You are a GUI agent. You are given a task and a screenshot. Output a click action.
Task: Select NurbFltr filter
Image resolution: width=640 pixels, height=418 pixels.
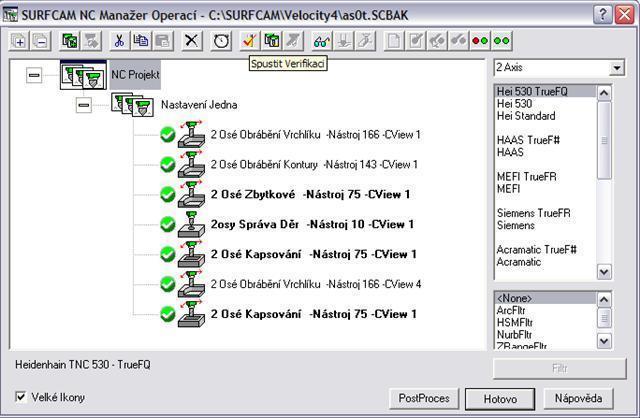pyautogui.click(x=514, y=335)
